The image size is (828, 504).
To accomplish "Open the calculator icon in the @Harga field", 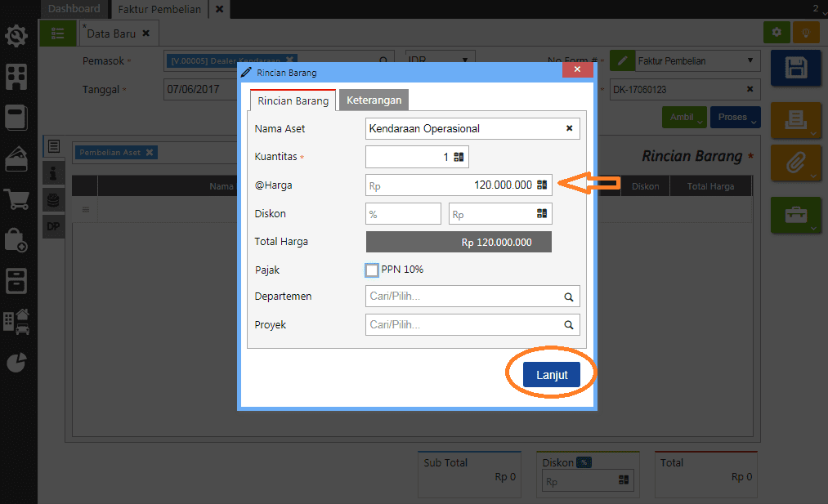I will (x=543, y=185).
